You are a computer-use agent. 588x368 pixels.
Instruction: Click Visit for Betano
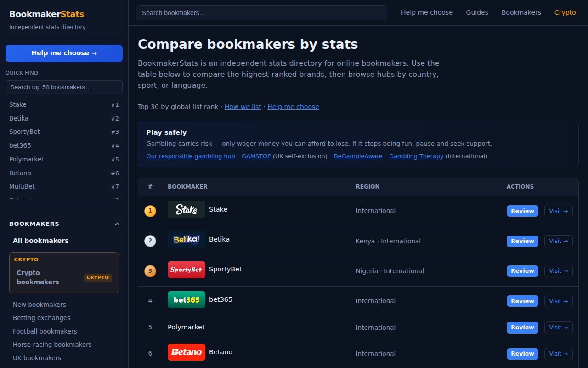(559, 354)
